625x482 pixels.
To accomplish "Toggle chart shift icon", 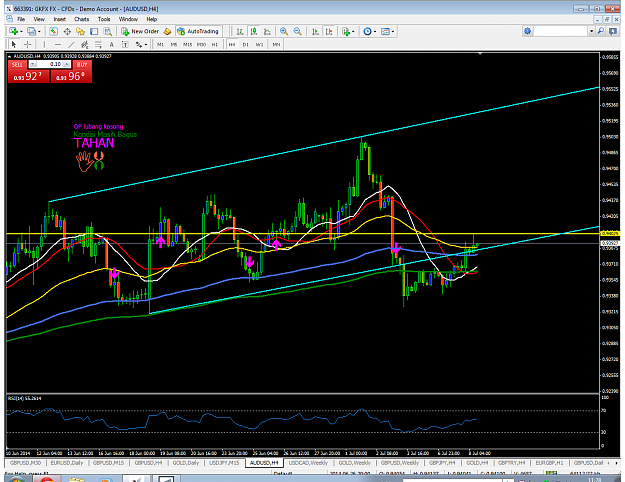I will point(329,31).
